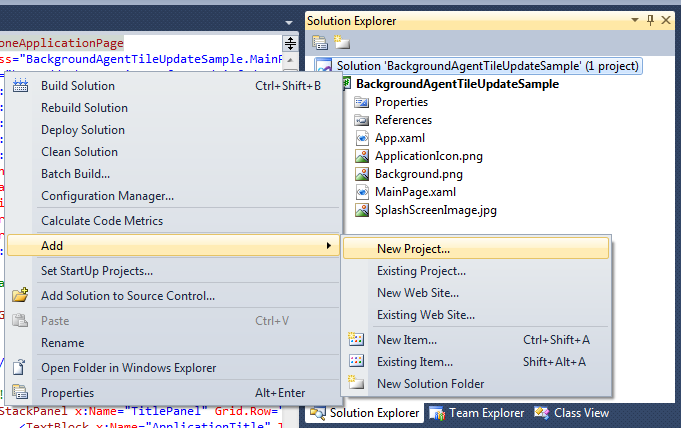Click the Add New Solution Folder toolbar icon
The height and width of the screenshot is (428, 681).
[x=342, y=42]
